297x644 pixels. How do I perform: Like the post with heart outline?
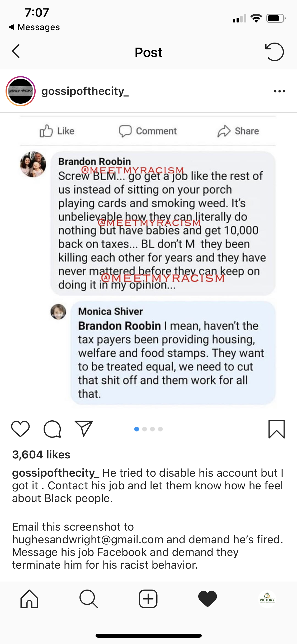point(20,429)
